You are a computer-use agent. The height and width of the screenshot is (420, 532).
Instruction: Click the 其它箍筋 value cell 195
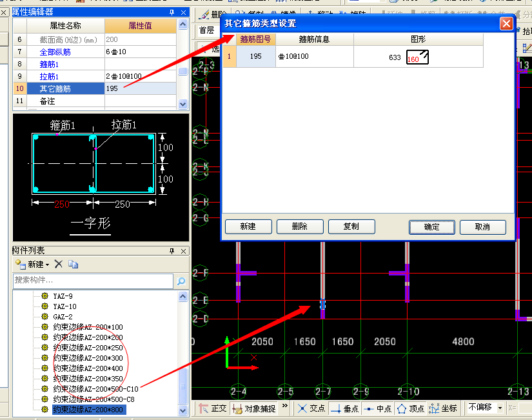tap(141, 88)
